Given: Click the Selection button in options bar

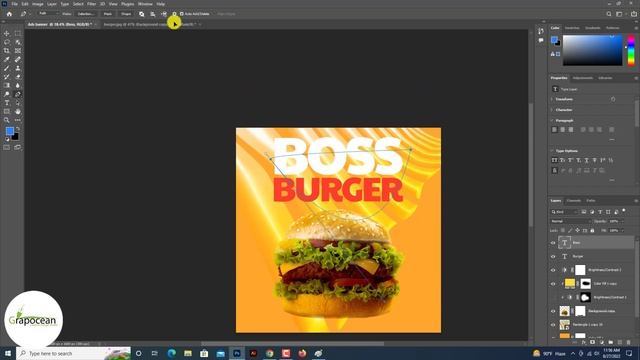Looking at the screenshot, I should click(x=86, y=14).
